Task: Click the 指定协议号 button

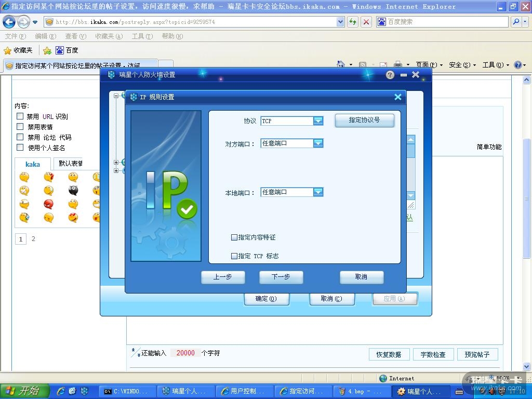Action: (x=364, y=120)
